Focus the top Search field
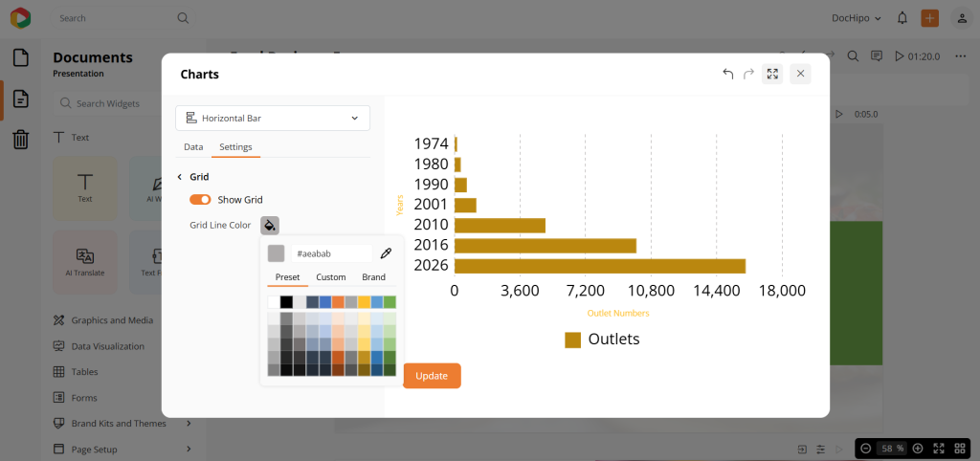 (122, 18)
